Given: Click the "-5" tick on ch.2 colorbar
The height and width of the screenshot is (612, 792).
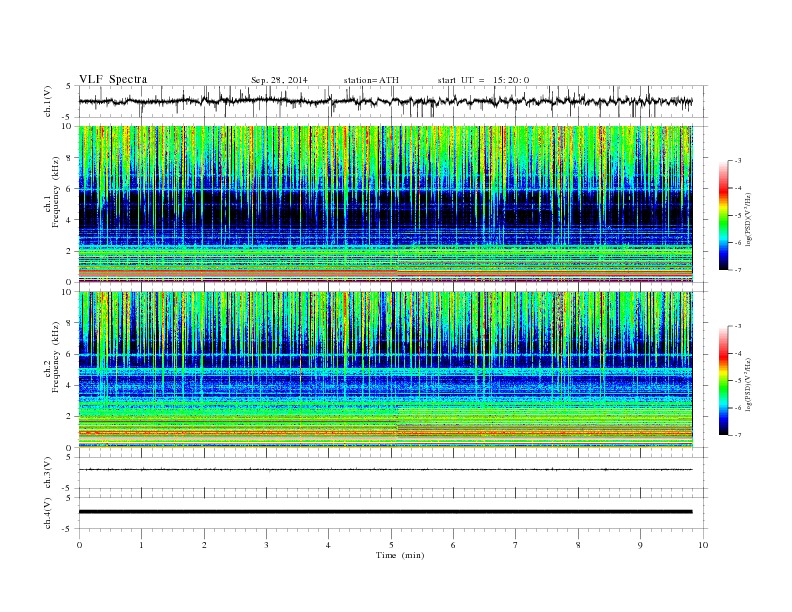Looking at the screenshot, I should [737, 381].
